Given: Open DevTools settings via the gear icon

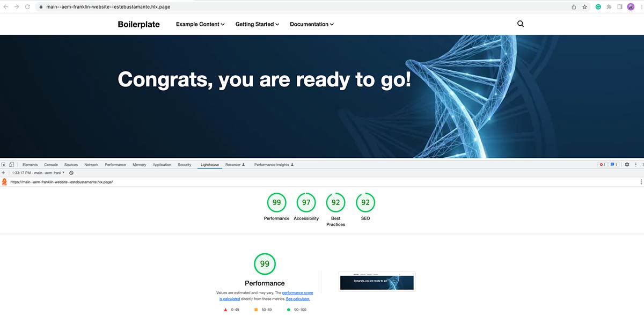Looking at the screenshot, I should 627,164.
